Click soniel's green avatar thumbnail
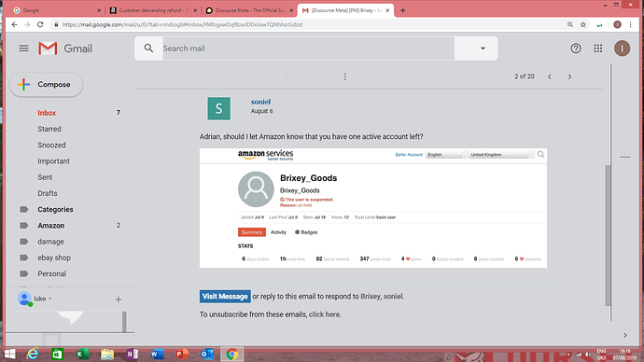 tap(219, 108)
